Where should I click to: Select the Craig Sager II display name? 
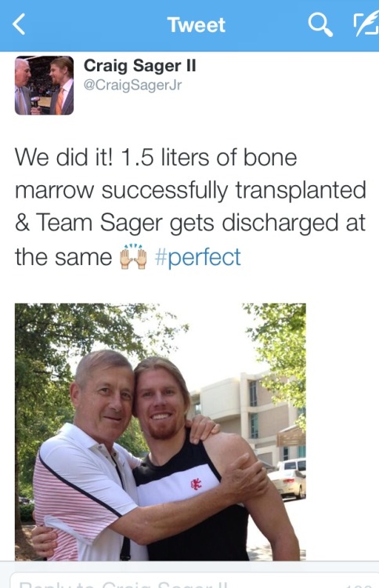click(139, 66)
